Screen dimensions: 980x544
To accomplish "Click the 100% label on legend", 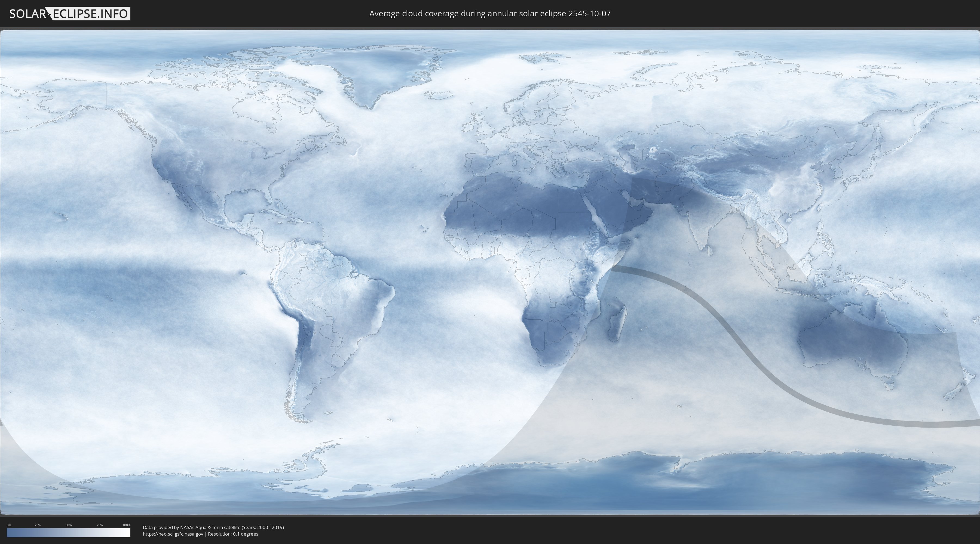I will tap(126, 525).
